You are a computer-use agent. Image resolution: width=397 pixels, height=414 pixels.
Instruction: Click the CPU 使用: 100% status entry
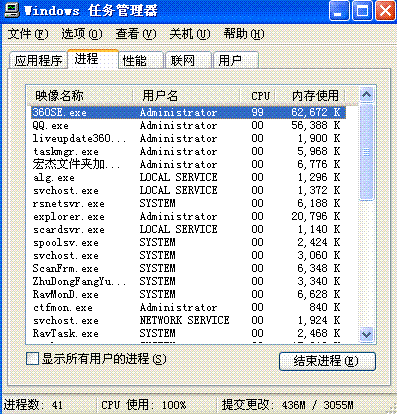(144, 405)
